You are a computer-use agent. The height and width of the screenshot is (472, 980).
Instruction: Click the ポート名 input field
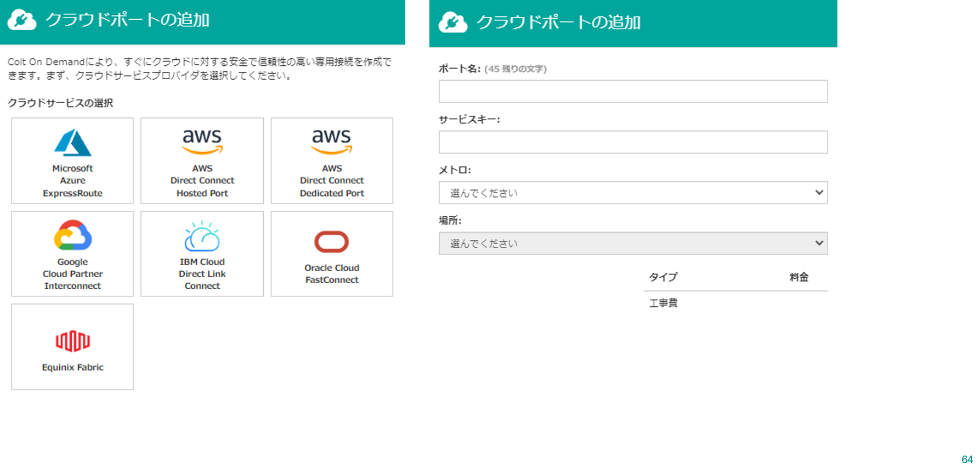[633, 92]
